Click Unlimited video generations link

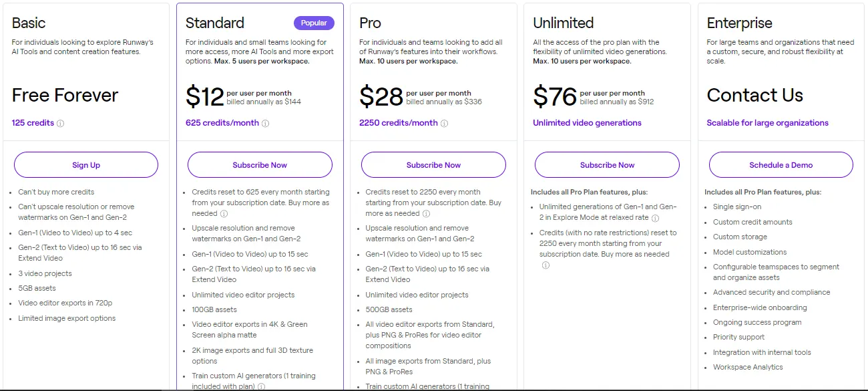click(x=587, y=123)
